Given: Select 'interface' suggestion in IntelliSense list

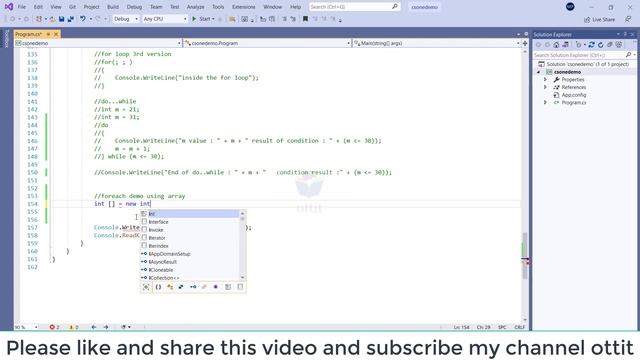Looking at the screenshot, I should pyautogui.click(x=190, y=222).
